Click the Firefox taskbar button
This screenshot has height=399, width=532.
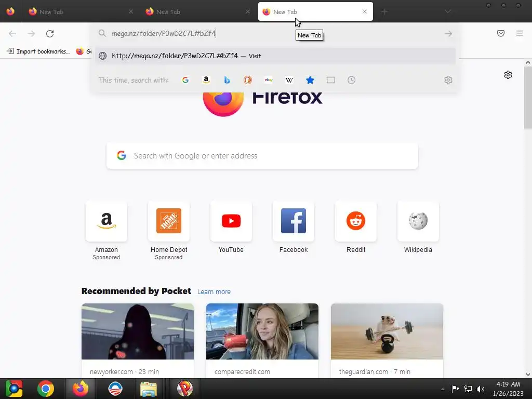click(x=81, y=389)
